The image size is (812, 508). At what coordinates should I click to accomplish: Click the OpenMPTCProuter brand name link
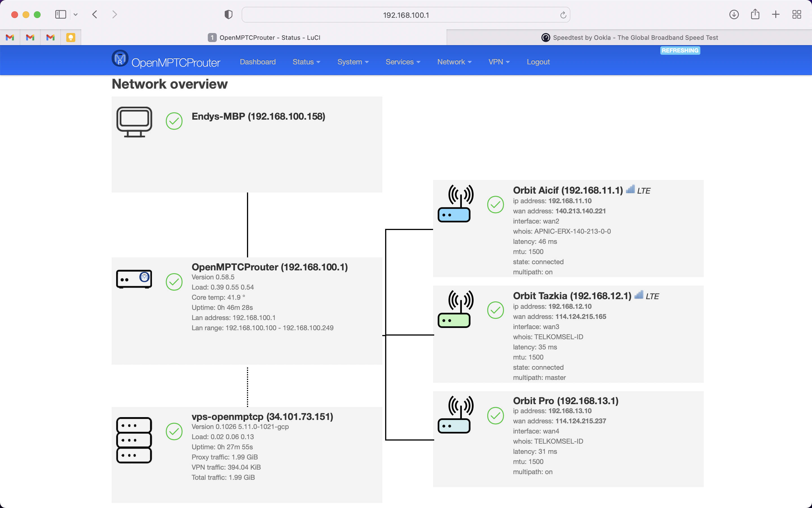tap(176, 62)
